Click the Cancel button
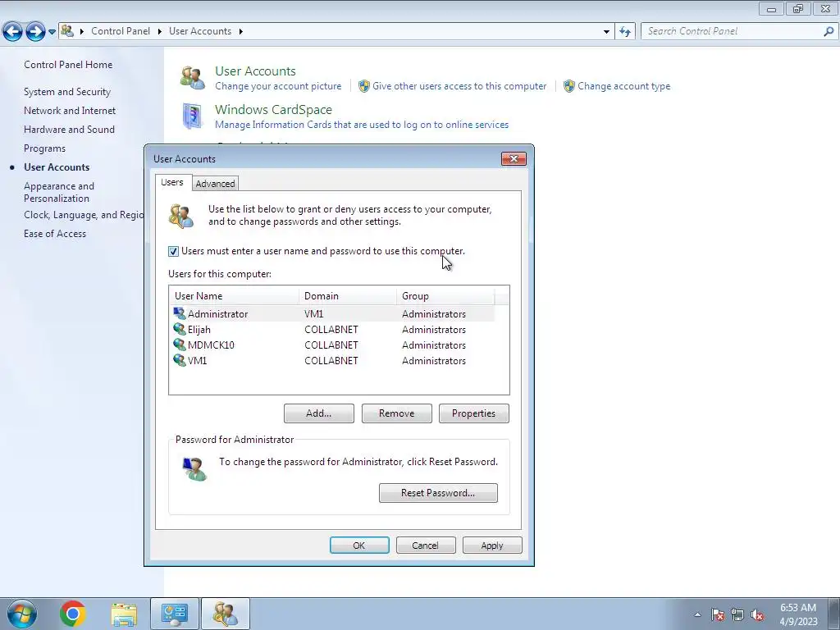 coord(426,546)
